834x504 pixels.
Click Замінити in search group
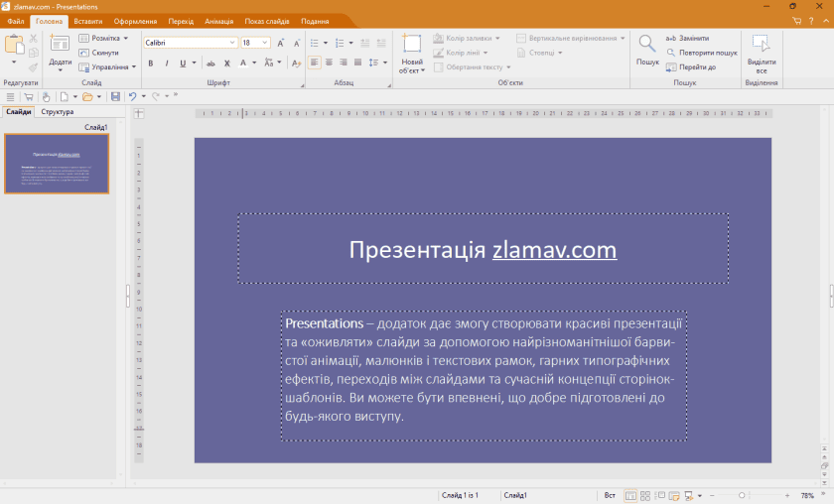click(x=687, y=39)
